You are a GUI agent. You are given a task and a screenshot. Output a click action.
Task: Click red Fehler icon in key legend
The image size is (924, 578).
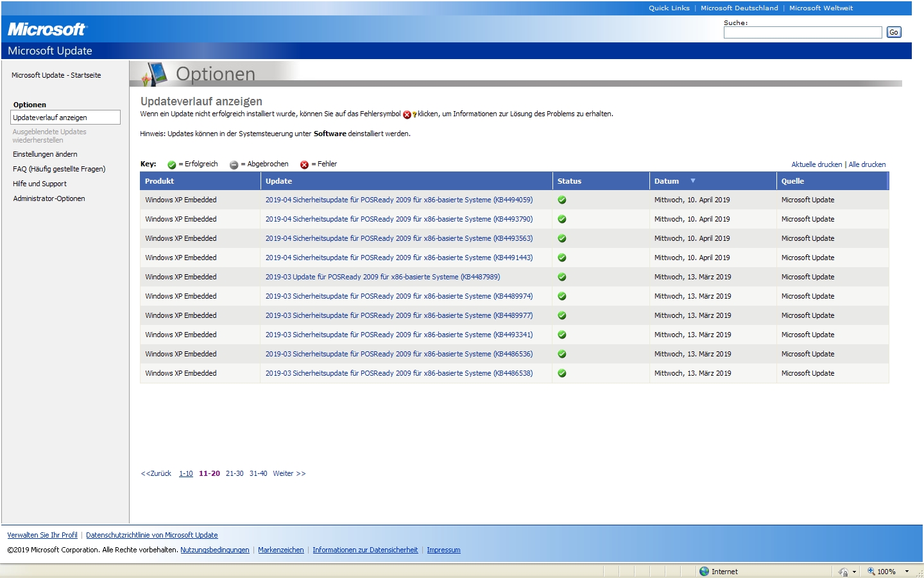click(x=304, y=165)
